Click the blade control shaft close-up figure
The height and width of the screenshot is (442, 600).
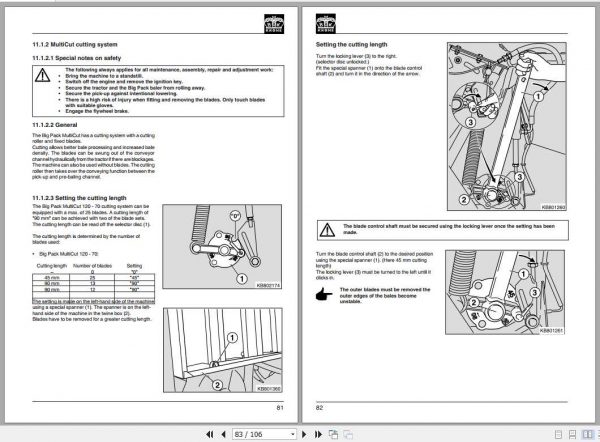point(505,292)
